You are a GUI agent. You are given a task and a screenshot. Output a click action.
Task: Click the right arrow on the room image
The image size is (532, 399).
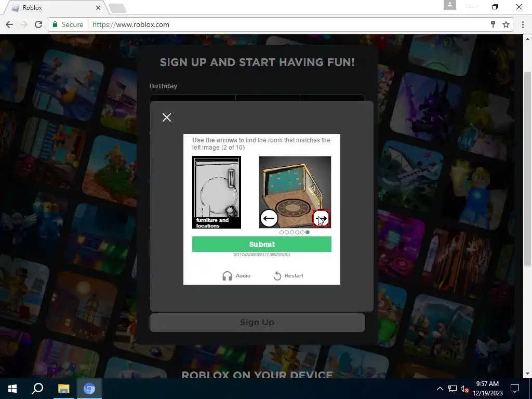pyautogui.click(x=321, y=218)
